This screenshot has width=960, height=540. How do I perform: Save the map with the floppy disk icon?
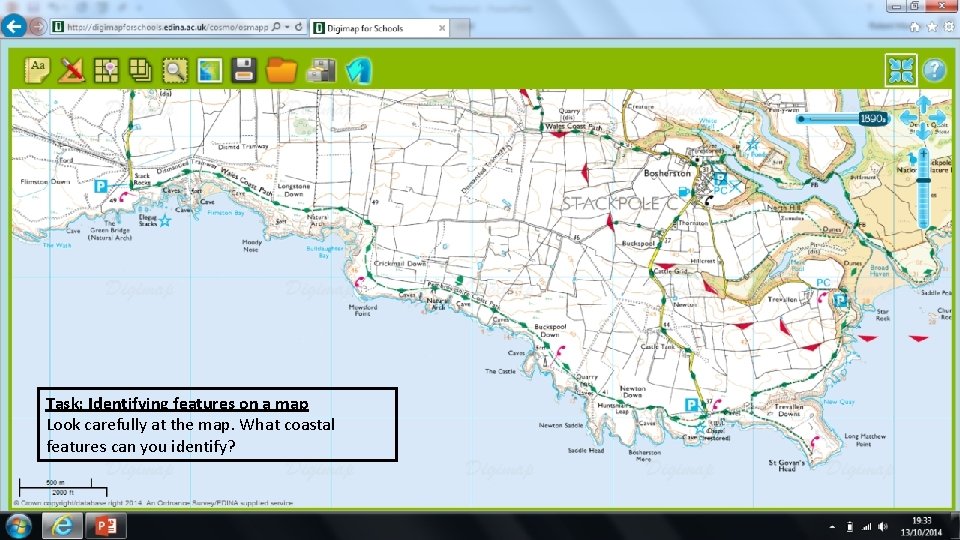pyautogui.click(x=244, y=70)
